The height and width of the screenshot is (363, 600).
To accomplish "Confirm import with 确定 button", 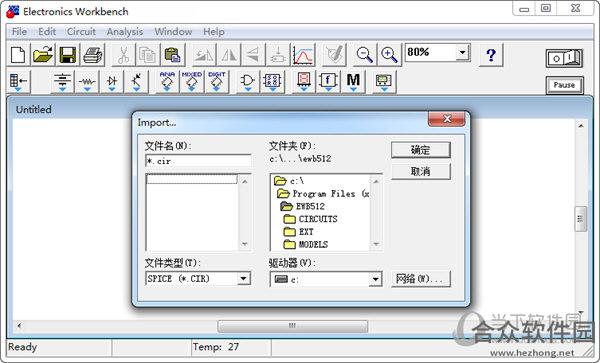I will pos(421,150).
